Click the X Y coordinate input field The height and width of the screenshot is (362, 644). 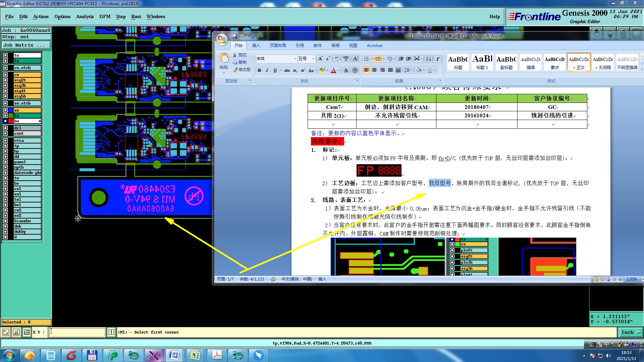tap(77, 332)
